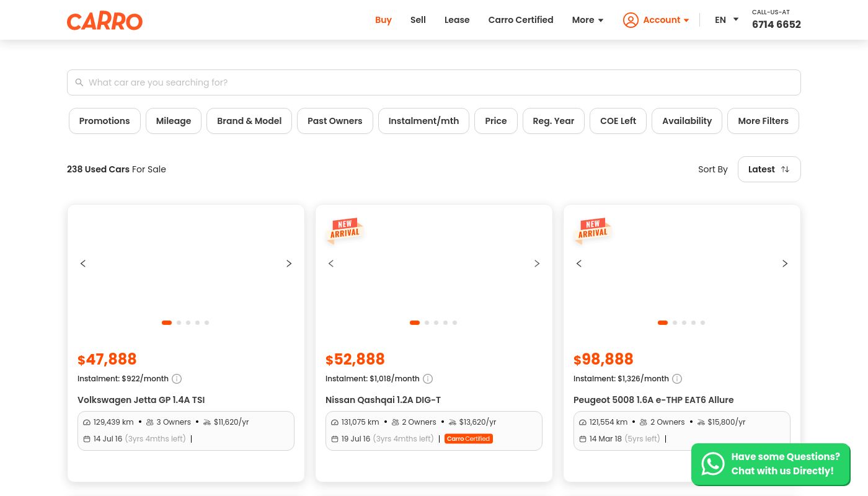Show next photo of Volkswagen Jetta
The height and width of the screenshot is (496, 868).
[x=289, y=263]
